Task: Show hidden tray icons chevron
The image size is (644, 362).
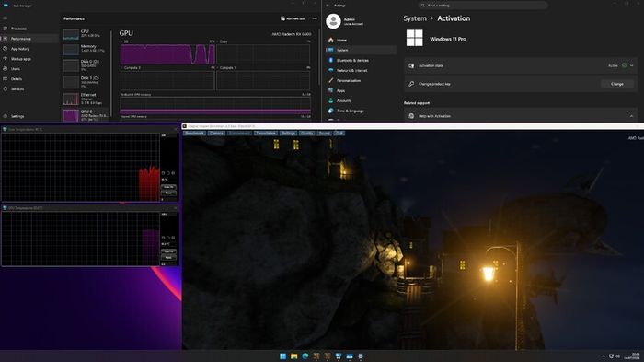Action: pos(604,356)
